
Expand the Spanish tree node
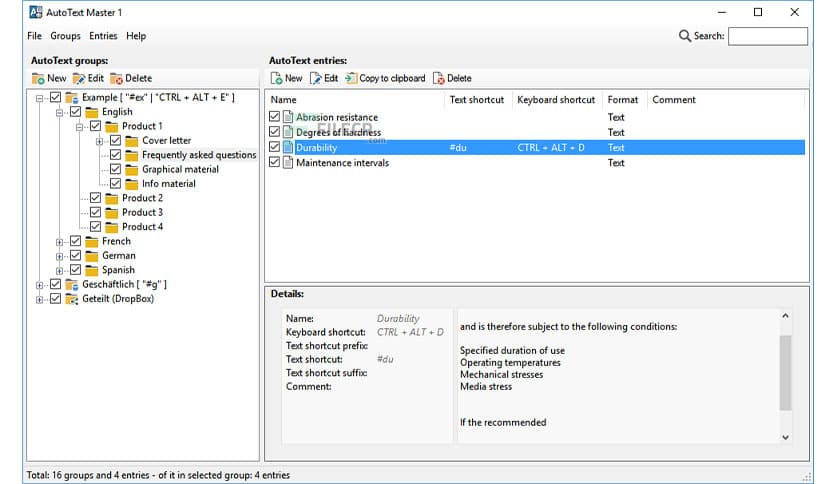(60, 271)
